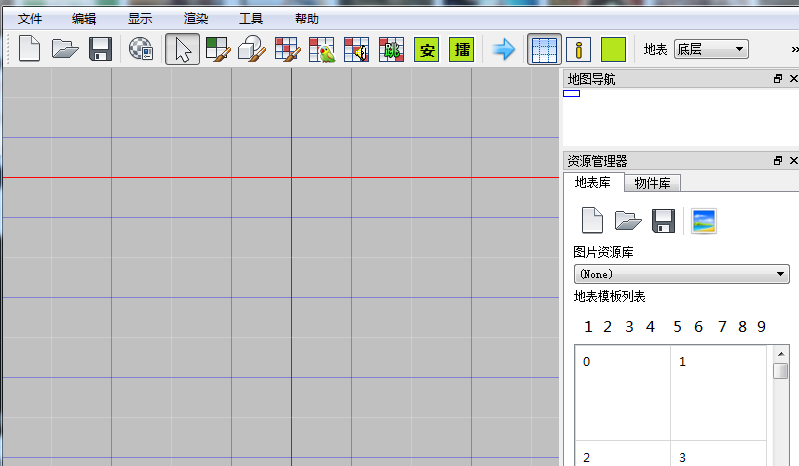The width and height of the screenshot is (799, 466).
Task: Open the 文件 menu
Action: (x=30, y=19)
